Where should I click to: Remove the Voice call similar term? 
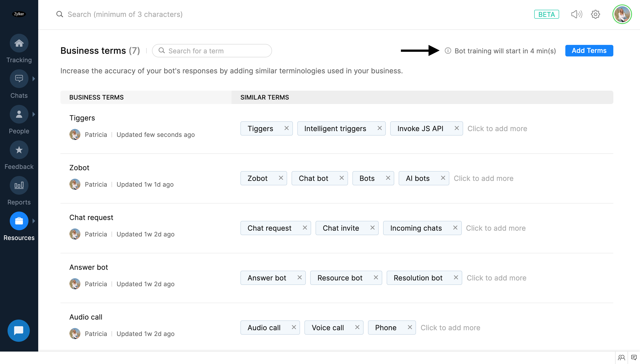click(357, 327)
